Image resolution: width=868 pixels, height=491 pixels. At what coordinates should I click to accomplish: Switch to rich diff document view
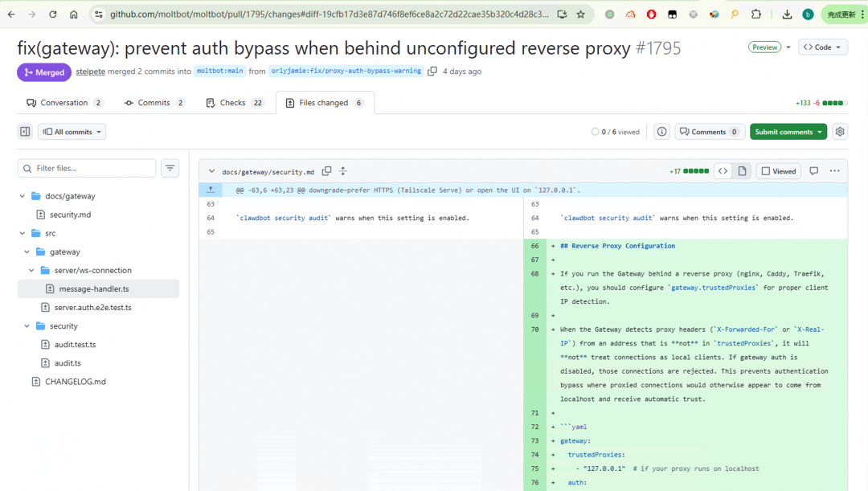click(742, 171)
